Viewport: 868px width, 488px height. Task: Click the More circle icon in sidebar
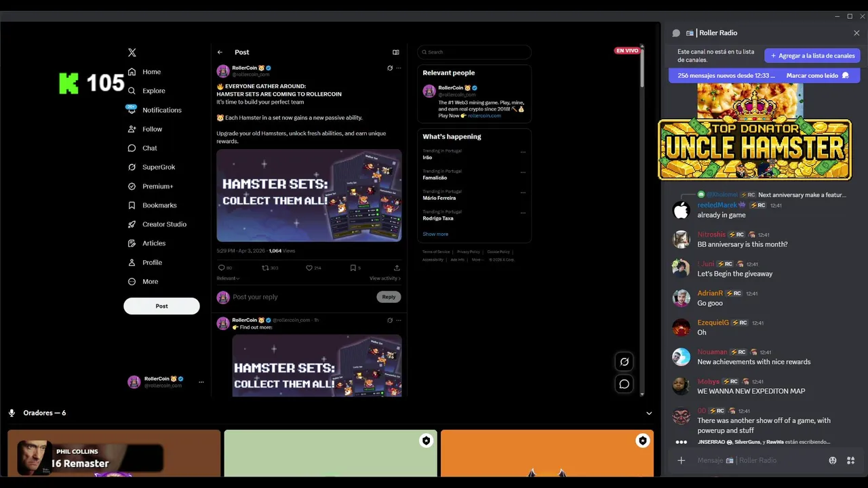coord(132,281)
